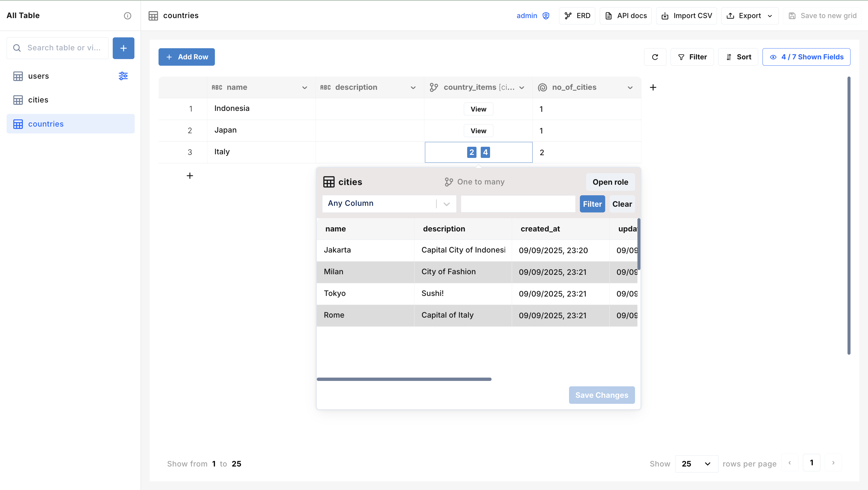Click the Open role button
The height and width of the screenshot is (490, 868).
pyautogui.click(x=610, y=182)
